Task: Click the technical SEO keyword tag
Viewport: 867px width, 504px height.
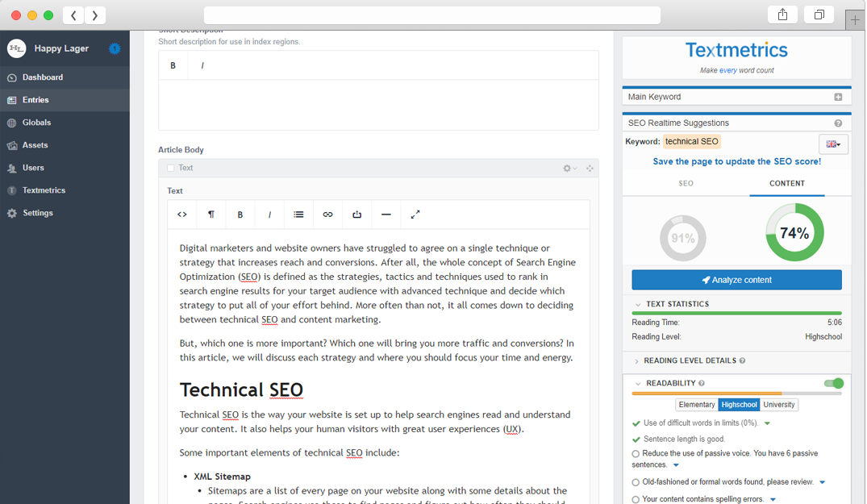Action: click(x=692, y=141)
